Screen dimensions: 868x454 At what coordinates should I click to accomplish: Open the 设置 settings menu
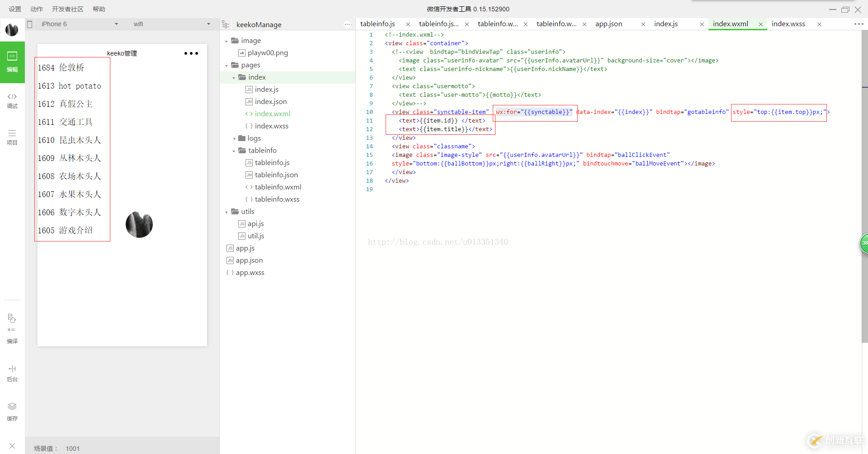(x=15, y=9)
